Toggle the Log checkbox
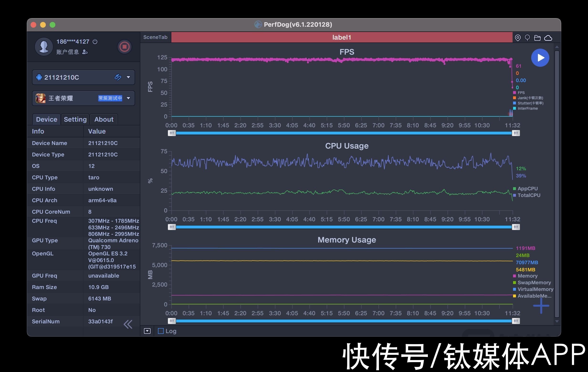The image size is (588, 372). (x=162, y=331)
